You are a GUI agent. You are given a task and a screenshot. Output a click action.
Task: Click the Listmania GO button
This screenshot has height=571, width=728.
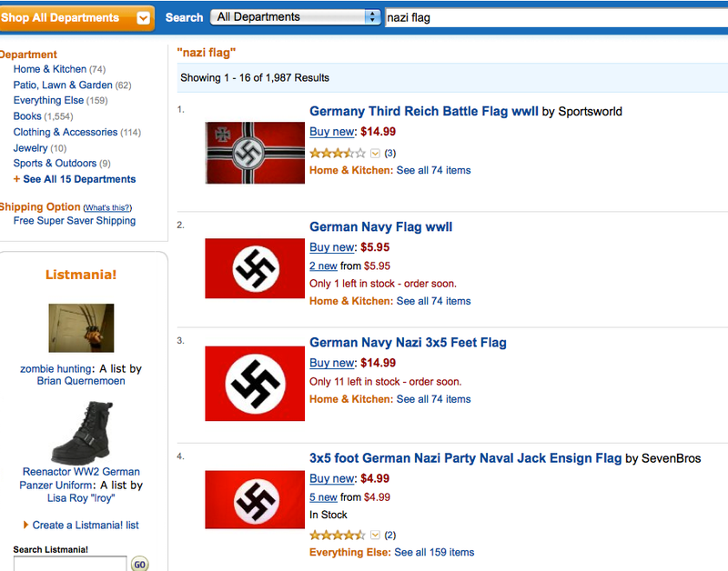click(140, 564)
